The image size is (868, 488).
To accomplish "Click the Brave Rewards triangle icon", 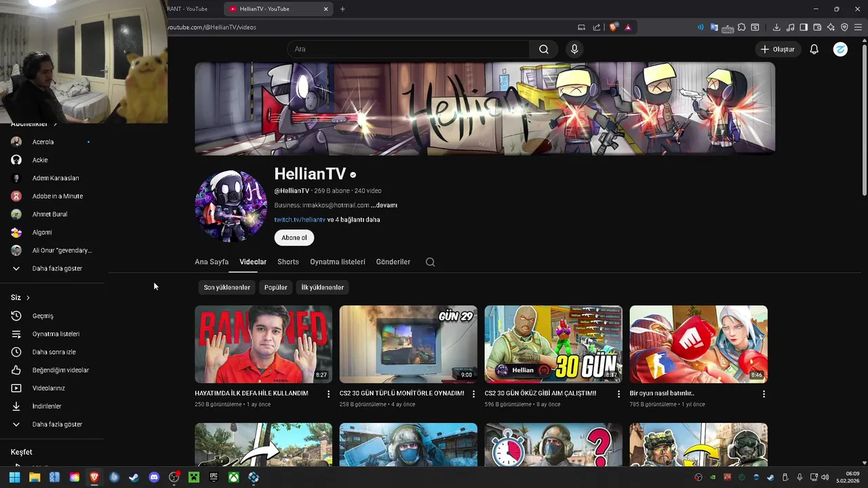I will (x=628, y=27).
